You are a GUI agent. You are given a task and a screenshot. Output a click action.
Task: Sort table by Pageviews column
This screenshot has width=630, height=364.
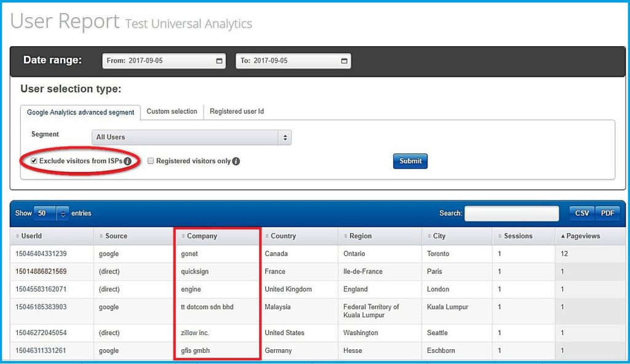tap(583, 236)
